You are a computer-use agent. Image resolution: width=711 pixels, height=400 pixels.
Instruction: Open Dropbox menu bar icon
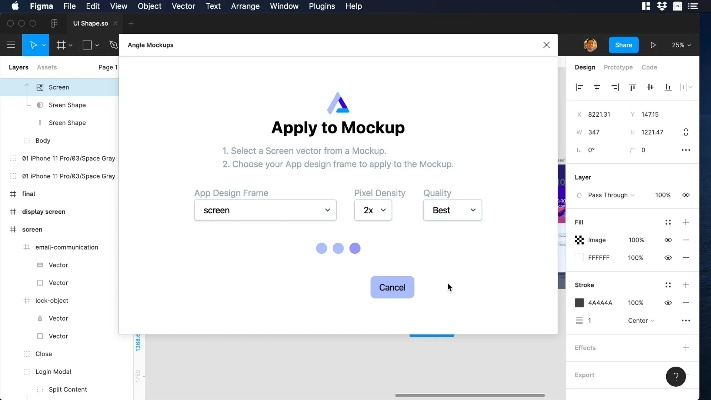(662, 6)
